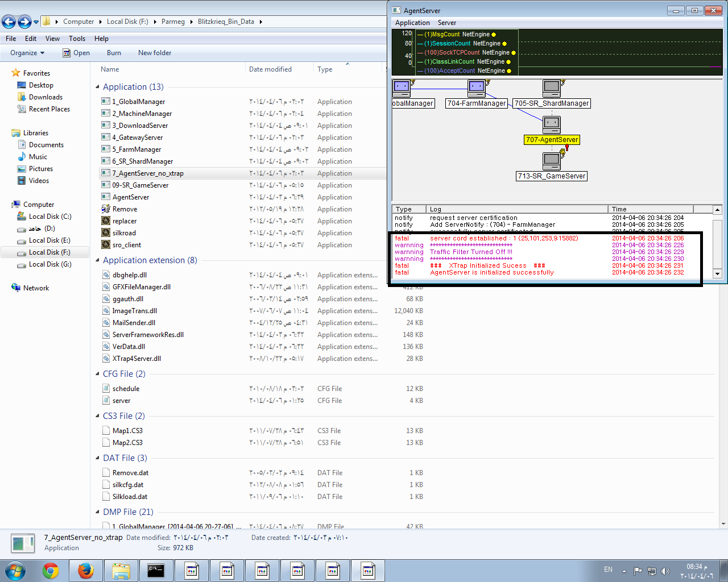Image resolution: width=728 pixels, height=582 pixels.
Task: Sort files by Date modified column
Action: pos(270,69)
